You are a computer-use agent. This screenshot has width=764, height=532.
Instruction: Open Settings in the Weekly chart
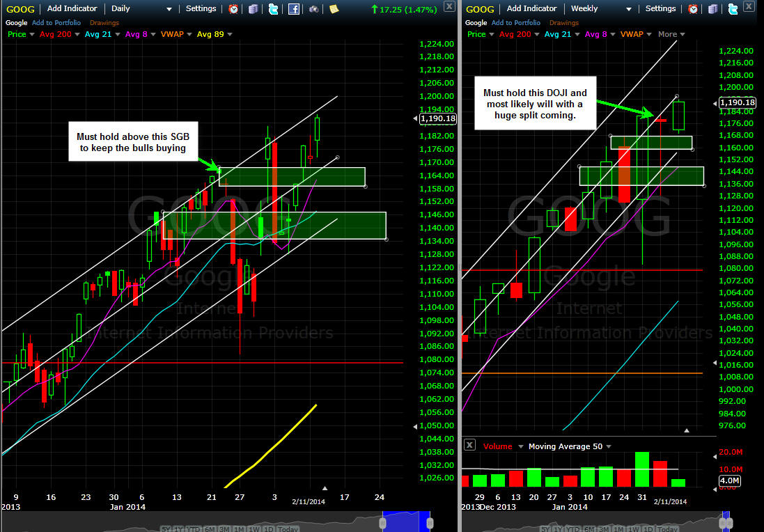(660, 8)
